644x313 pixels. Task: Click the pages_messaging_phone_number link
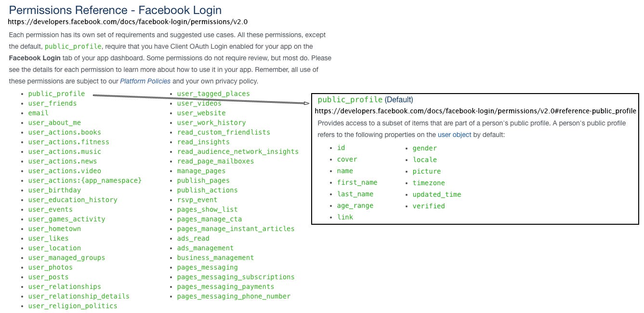[234, 296]
